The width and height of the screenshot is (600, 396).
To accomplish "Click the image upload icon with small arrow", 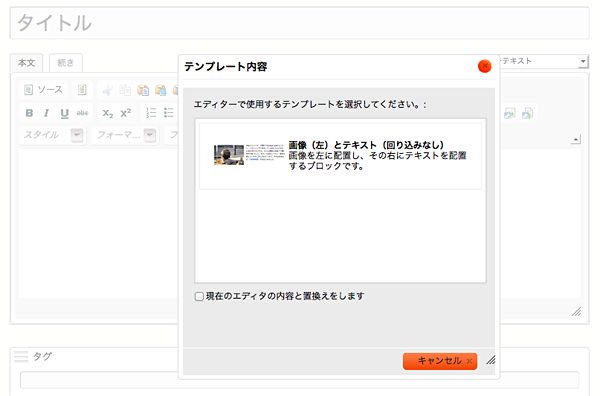I will click(x=509, y=113).
